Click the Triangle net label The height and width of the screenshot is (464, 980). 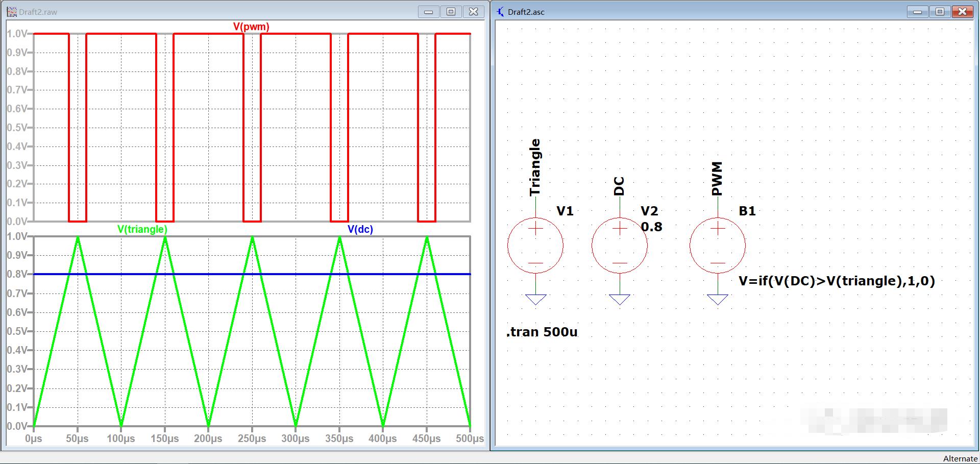[x=535, y=167]
